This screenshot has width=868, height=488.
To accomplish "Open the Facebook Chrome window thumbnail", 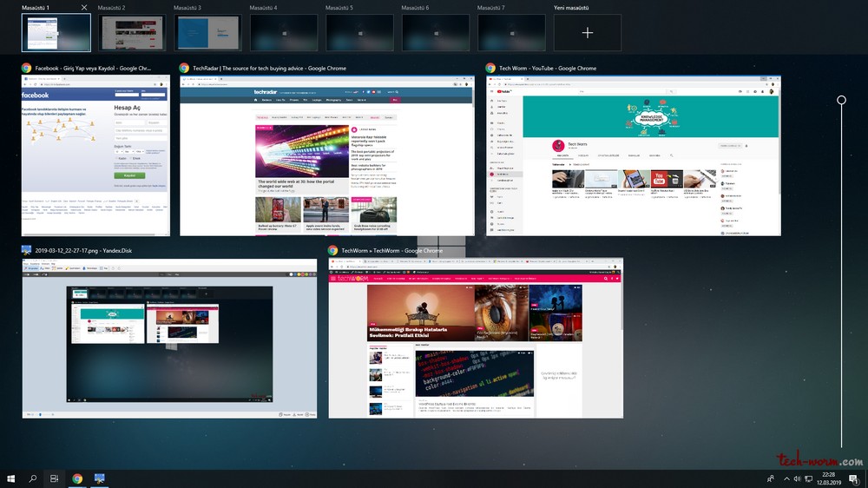I will [x=95, y=155].
